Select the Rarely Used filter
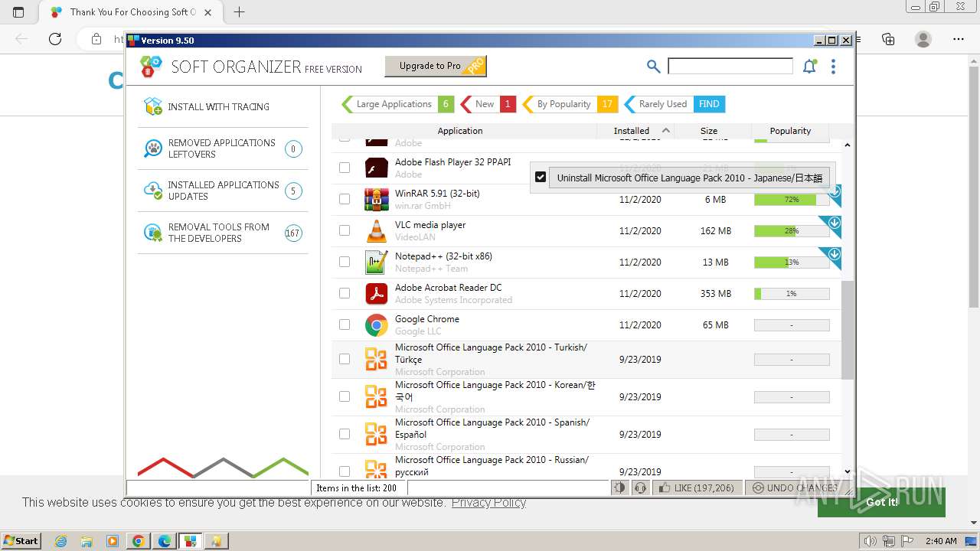 pos(675,104)
